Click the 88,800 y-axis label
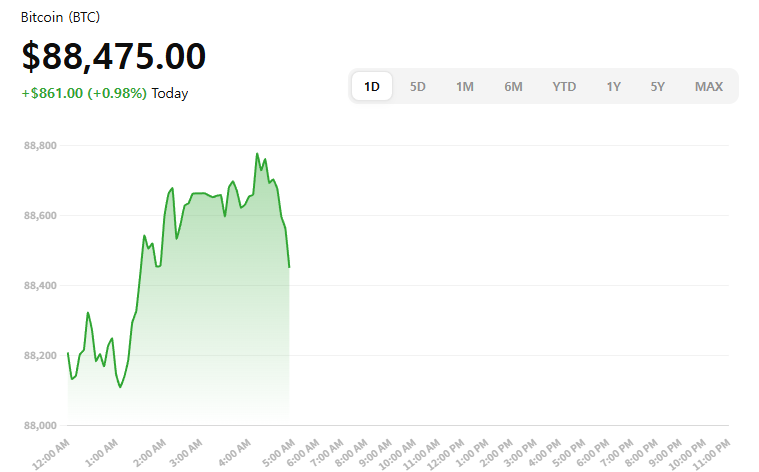This screenshot has width=759, height=472. pyautogui.click(x=40, y=146)
